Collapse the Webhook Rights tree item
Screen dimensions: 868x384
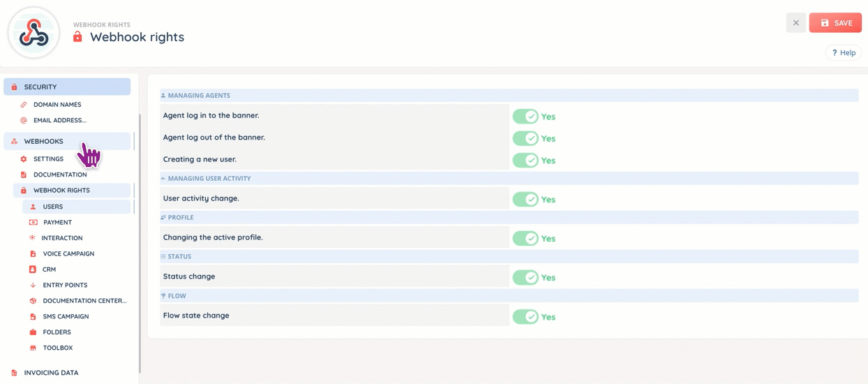[72, 190]
